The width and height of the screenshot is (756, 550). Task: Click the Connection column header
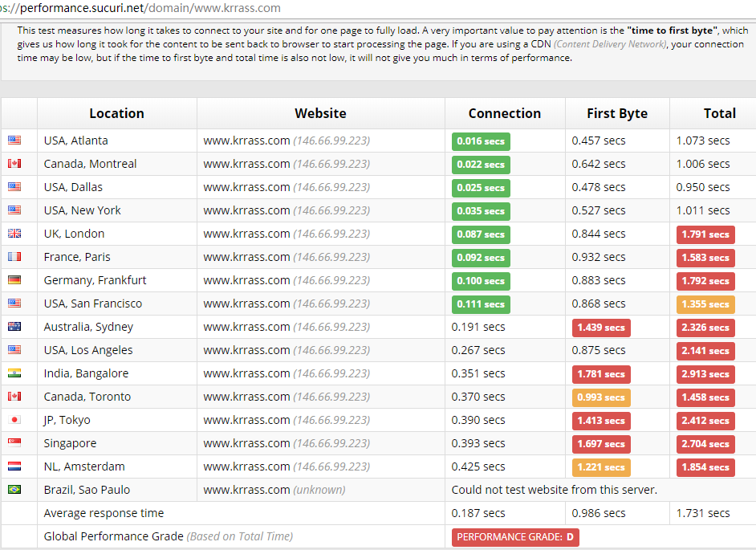tap(505, 113)
